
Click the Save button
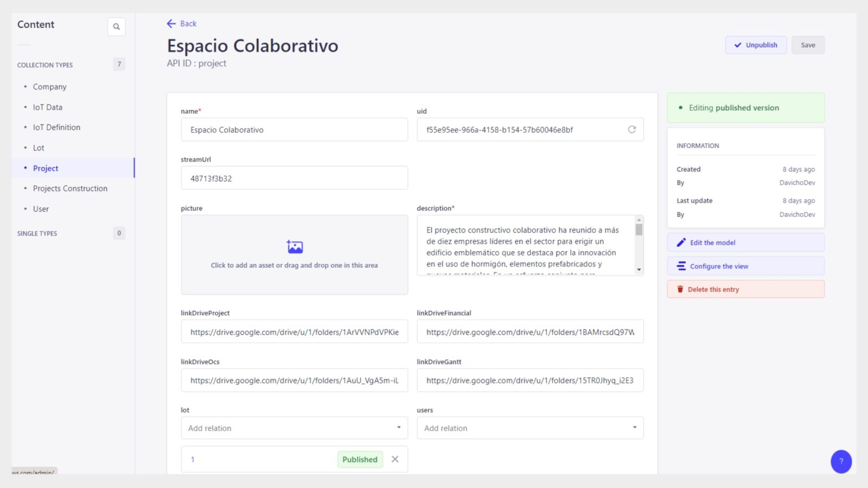[x=808, y=45]
